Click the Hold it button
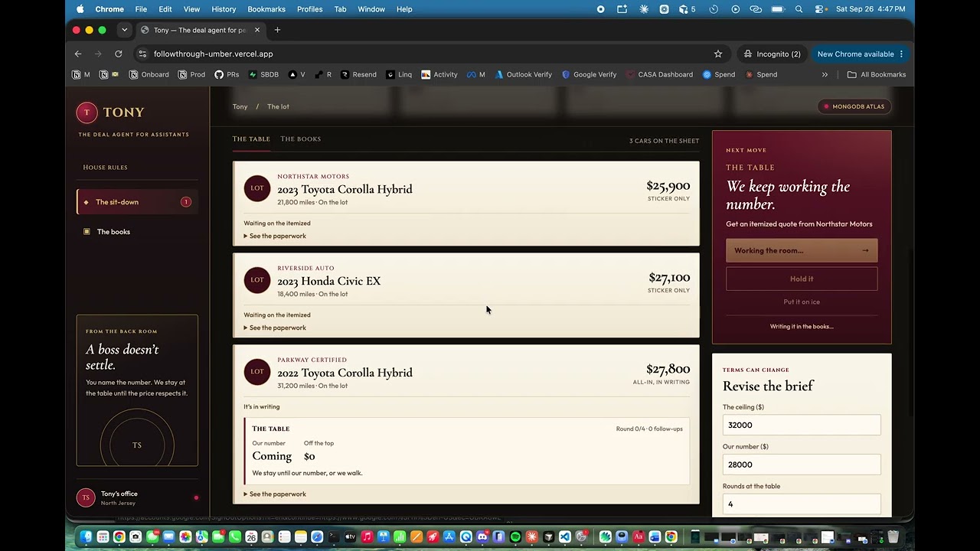 click(802, 279)
